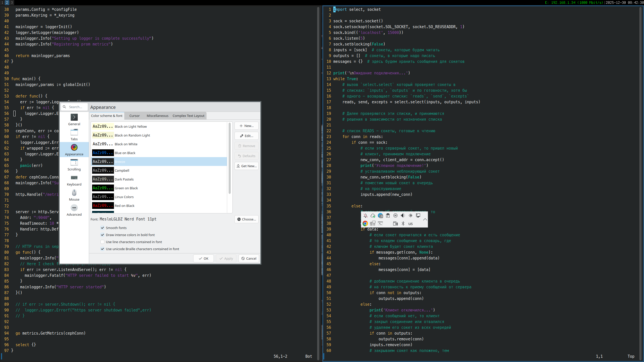Viewport: 644px width, 362px height.
Task: Select the Green on Black color scheme
Action: pyautogui.click(x=126, y=188)
